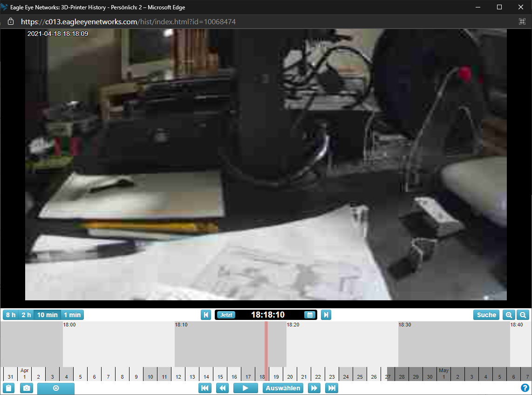
Task: Click the calendar date picker icon
Action: click(309, 315)
